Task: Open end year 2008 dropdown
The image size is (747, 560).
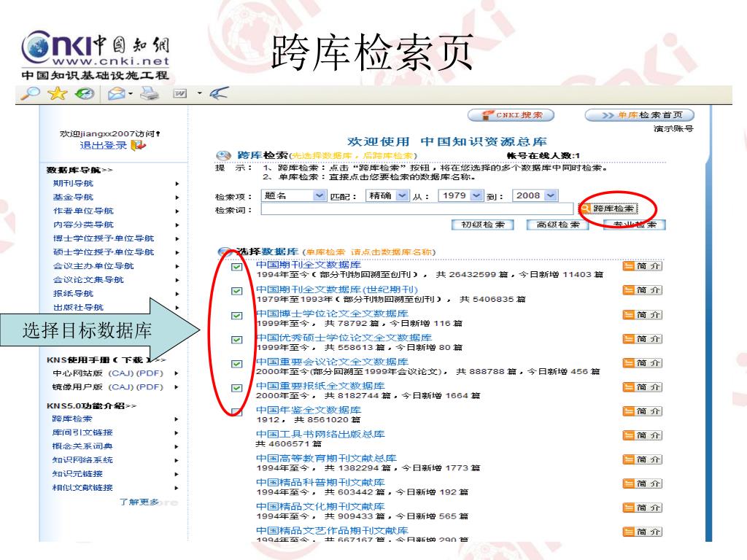Action: tap(535, 195)
